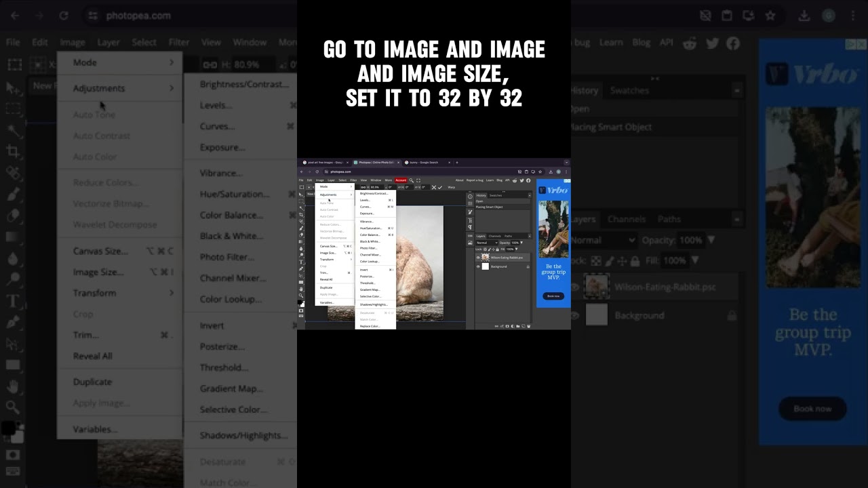Select the Rectangle shape tool in the background toolbar
This screenshot has height=488, width=868.
pyautogui.click(x=13, y=365)
